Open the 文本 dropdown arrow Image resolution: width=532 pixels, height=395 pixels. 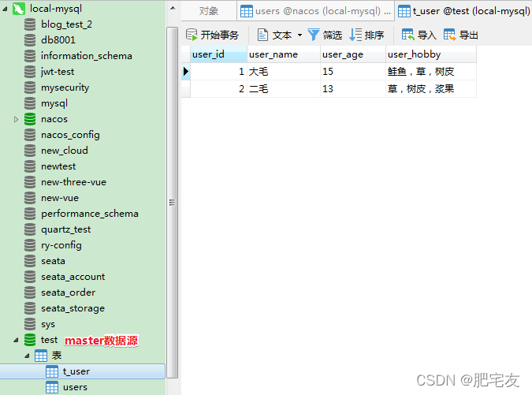(299, 35)
